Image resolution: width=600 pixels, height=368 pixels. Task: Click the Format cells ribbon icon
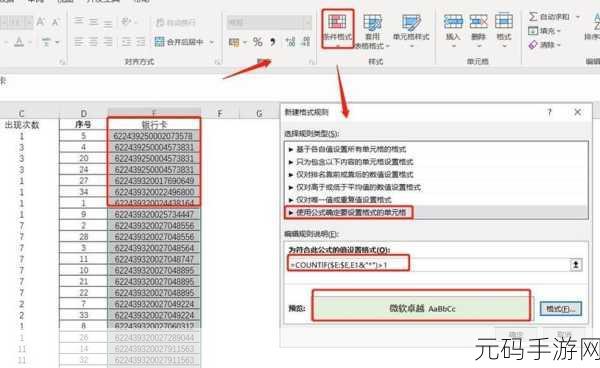(504, 22)
